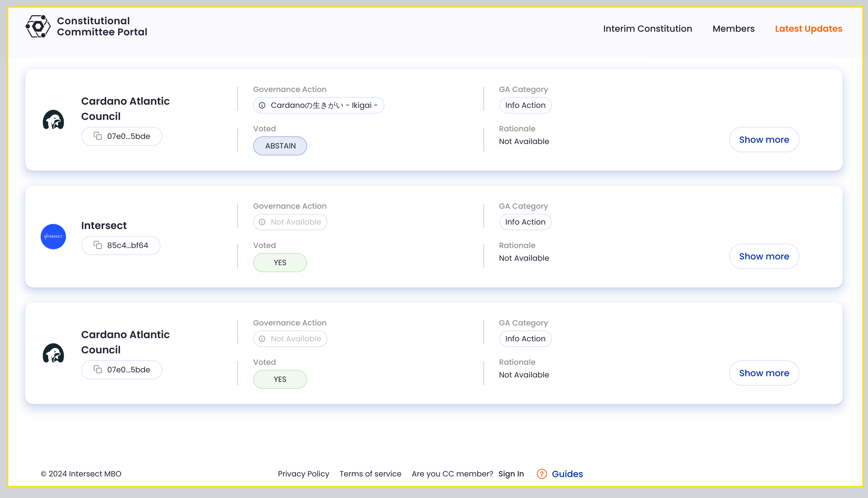Image resolution: width=868 pixels, height=498 pixels.
Task: Click the Constitutional Committee Portal hexagon logo
Action: click(38, 26)
